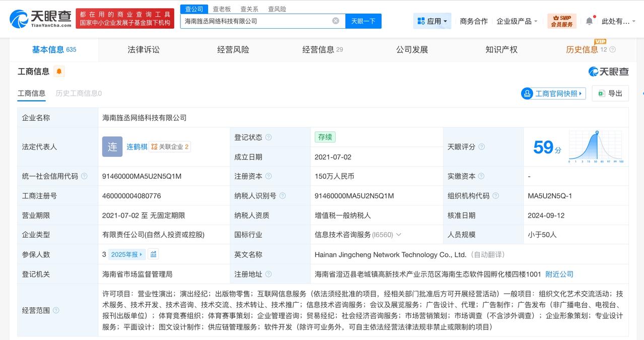The image size is (644, 340).
Task: Click registration number 460000004080776
Action: [x=132, y=196]
